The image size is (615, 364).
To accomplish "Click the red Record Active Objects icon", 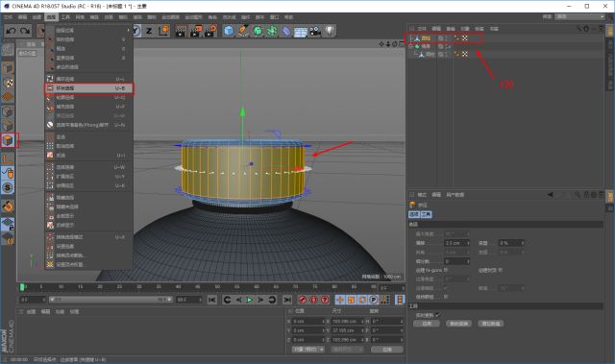I will point(303,300).
